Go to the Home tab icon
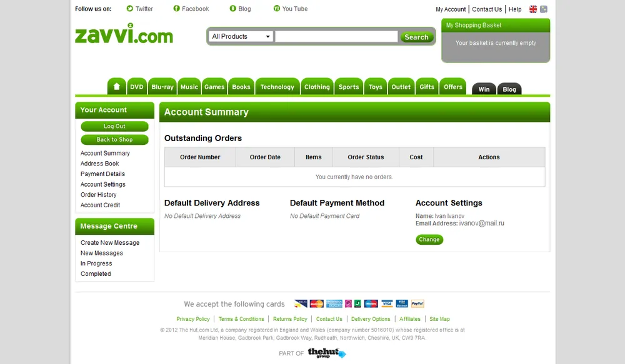The image size is (625, 364). [116, 86]
